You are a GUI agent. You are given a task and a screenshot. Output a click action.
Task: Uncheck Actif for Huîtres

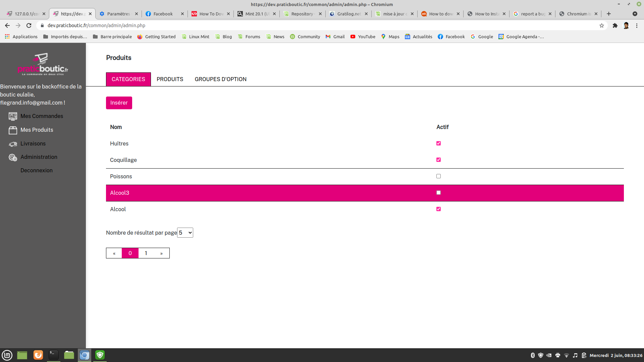438,143
